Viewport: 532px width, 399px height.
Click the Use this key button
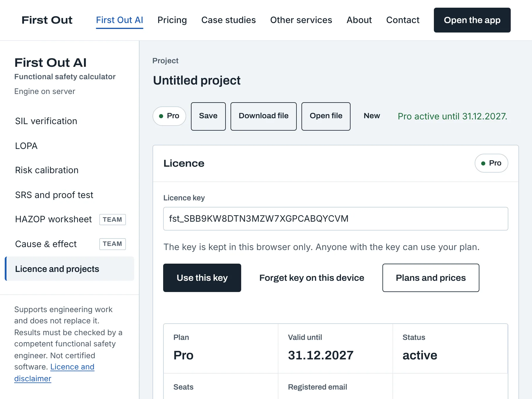tap(202, 278)
